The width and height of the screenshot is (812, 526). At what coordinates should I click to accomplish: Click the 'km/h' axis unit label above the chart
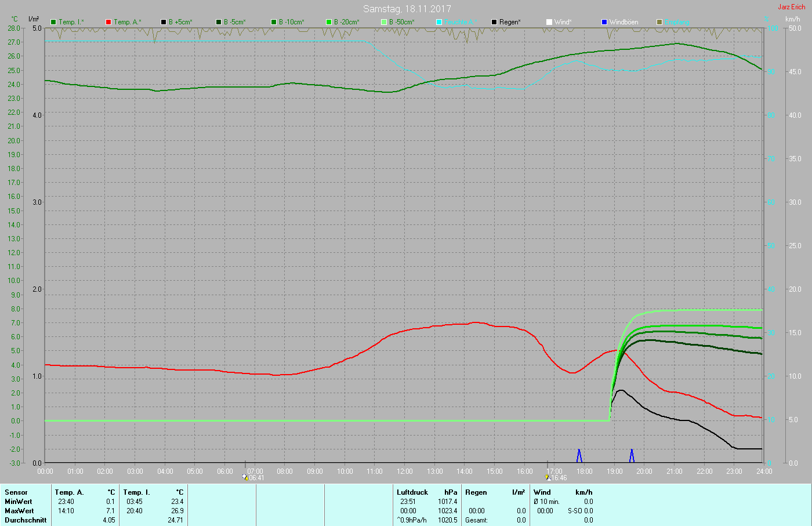click(x=793, y=19)
